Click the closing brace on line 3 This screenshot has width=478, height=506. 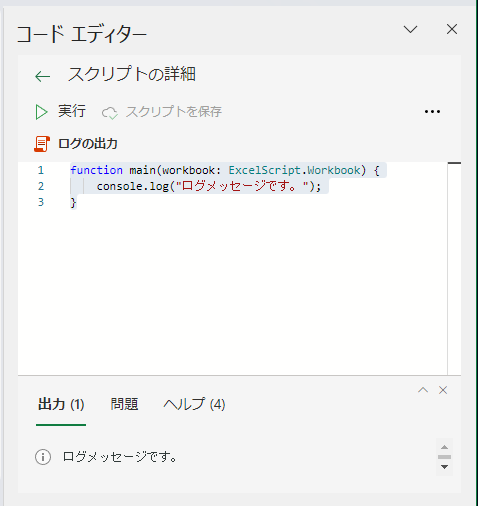(x=73, y=202)
